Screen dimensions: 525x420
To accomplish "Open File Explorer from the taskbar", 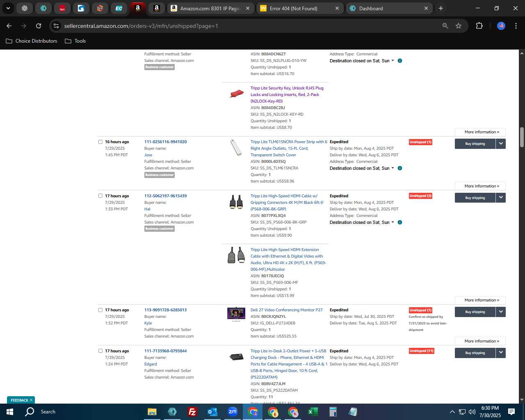I will click(152, 412).
